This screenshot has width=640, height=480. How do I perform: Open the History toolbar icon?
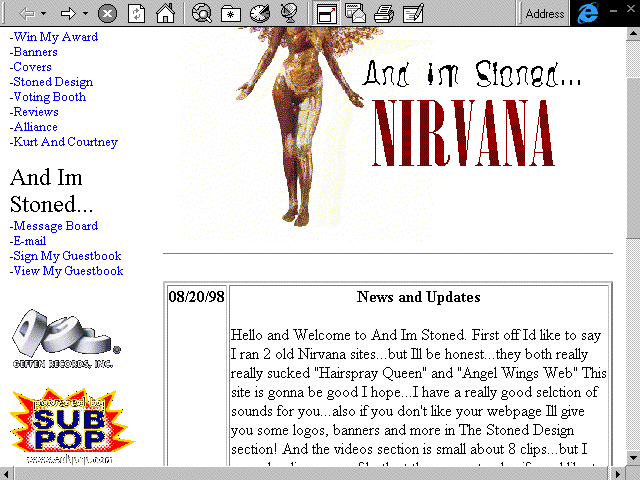(x=260, y=13)
